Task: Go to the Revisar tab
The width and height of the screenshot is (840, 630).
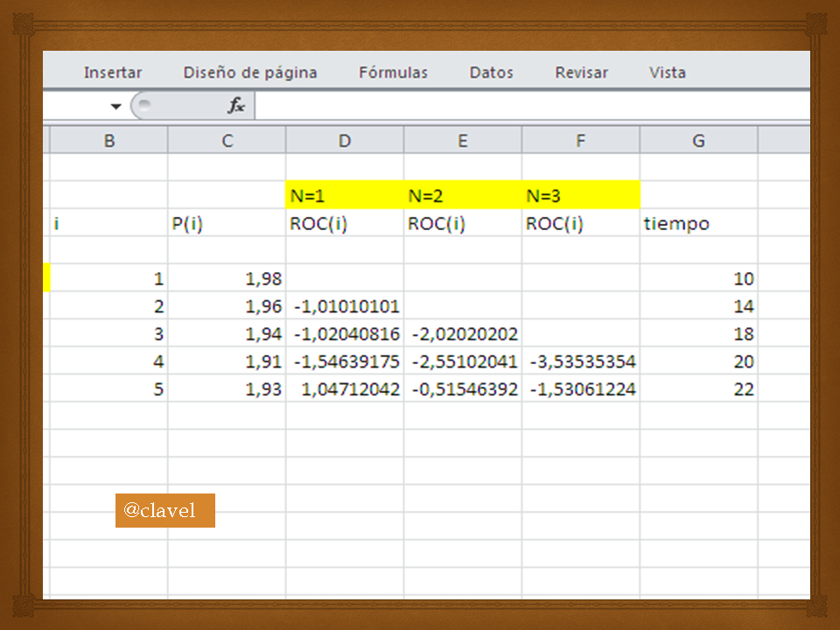Action: click(581, 73)
